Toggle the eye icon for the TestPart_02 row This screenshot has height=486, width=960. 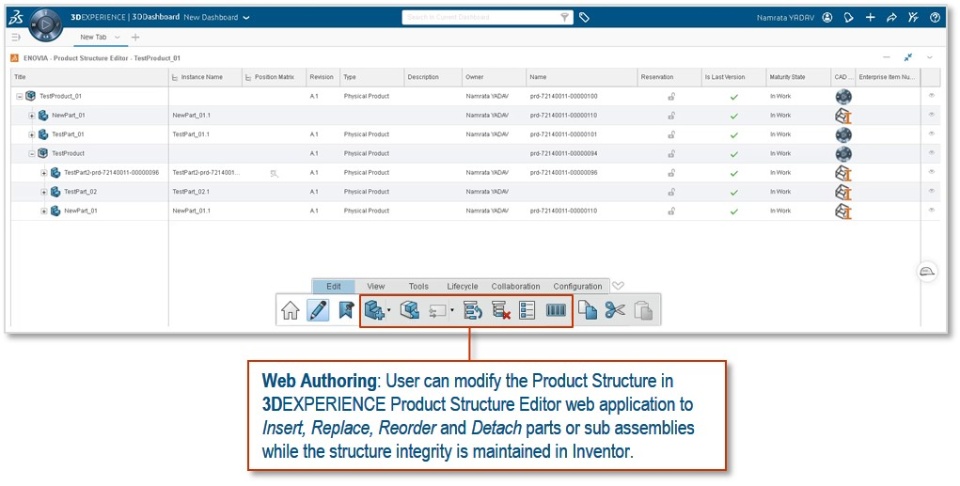pos(931,191)
